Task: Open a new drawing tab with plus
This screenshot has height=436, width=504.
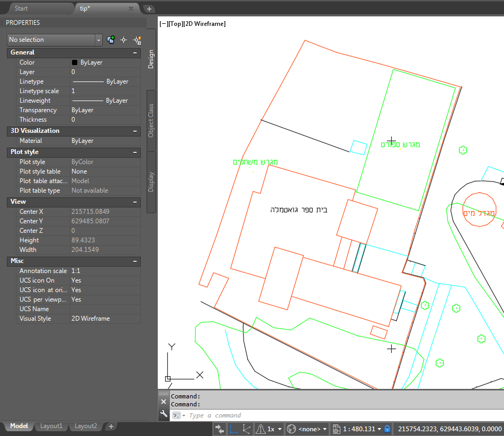Action: tap(149, 9)
